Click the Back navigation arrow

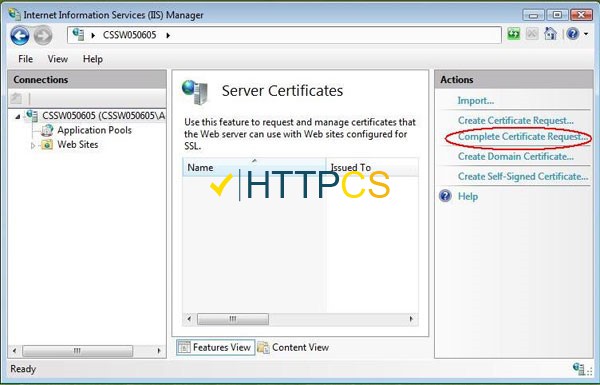point(20,36)
